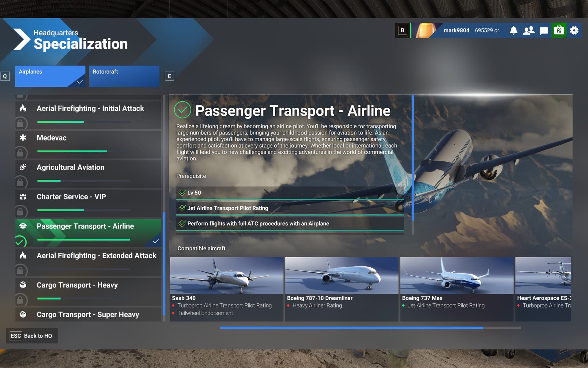This screenshot has height=368, width=588.
Task: Click the Medevac progress bar
Action: [84, 151]
